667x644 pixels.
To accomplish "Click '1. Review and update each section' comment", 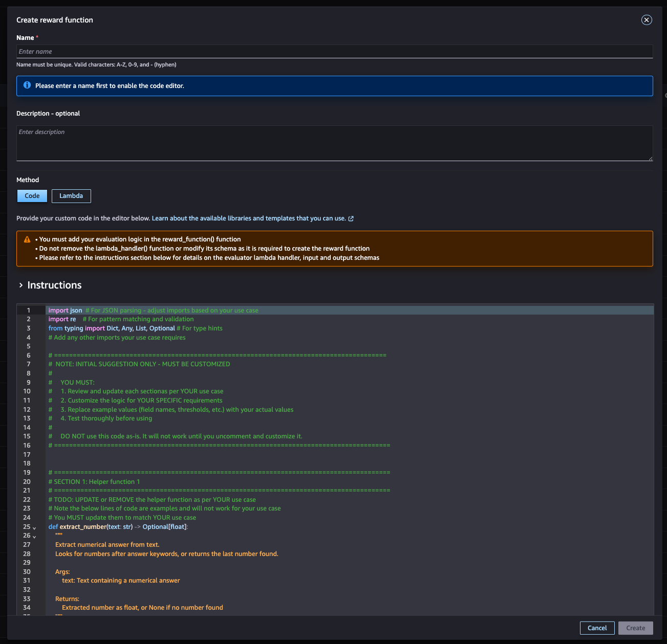I will coord(136,391).
